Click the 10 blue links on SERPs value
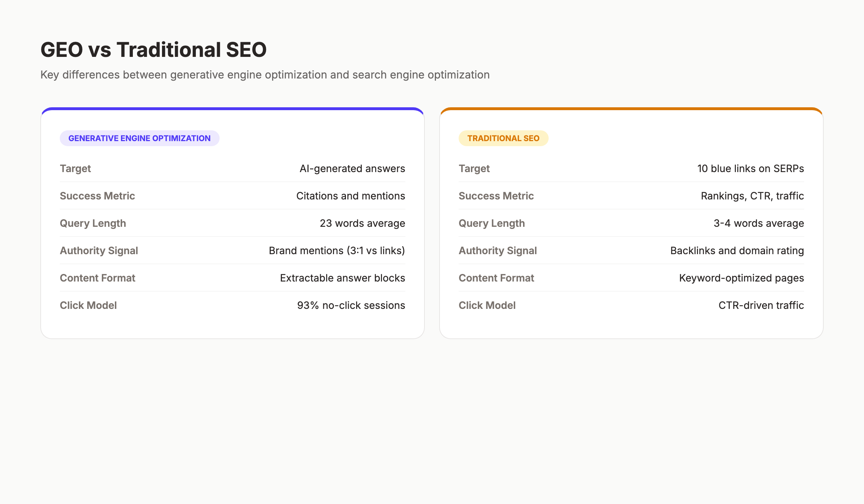This screenshot has width=864, height=504. [x=750, y=168]
